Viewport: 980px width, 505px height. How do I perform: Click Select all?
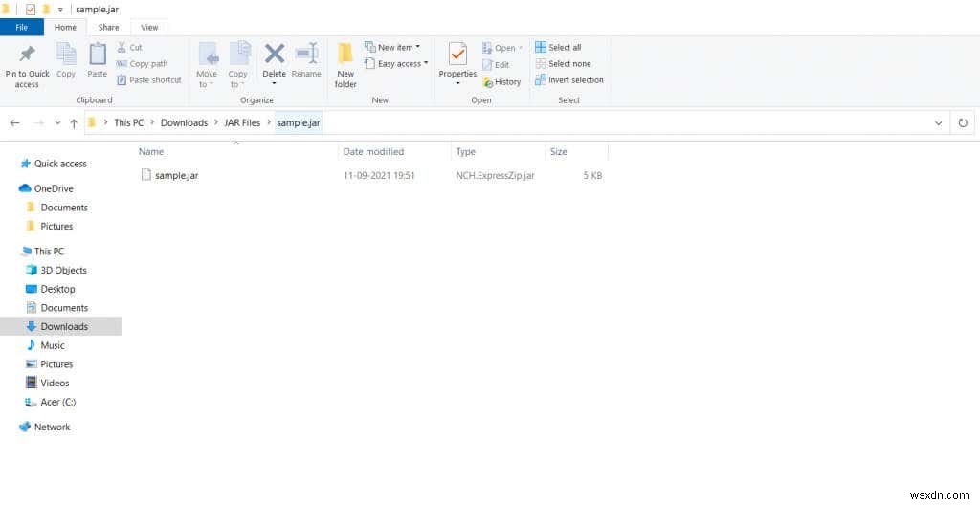pyautogui.click(x=558, y=48)
